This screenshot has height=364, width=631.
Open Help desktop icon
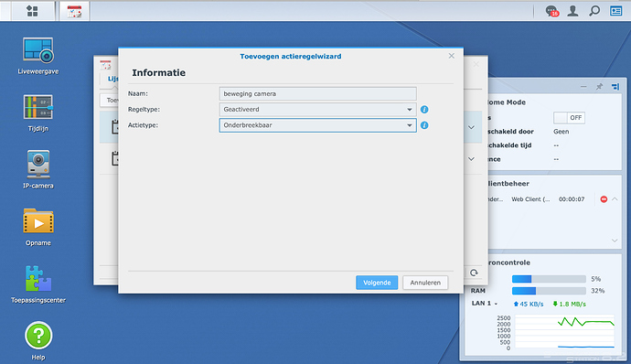pos(38,340)
